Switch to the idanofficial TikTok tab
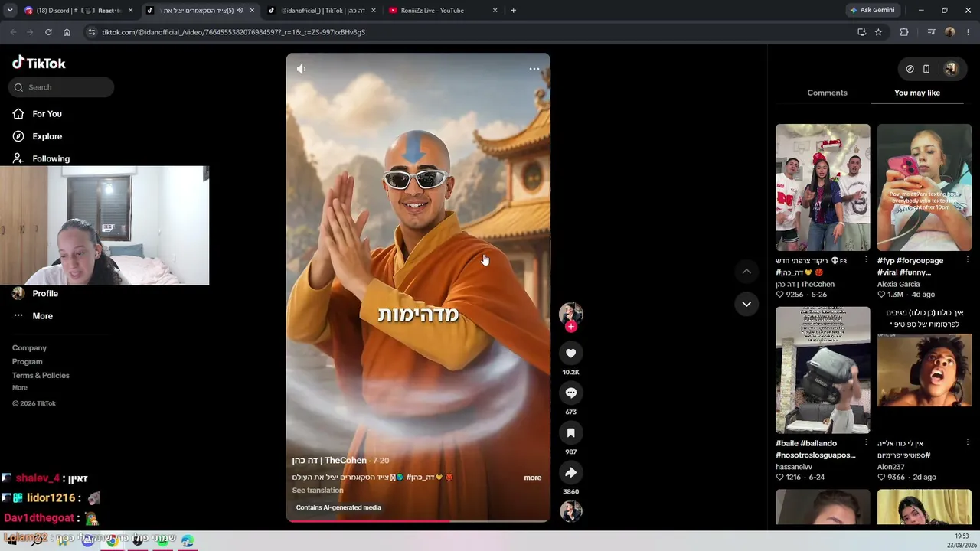980x551 pixels. (x=322, y=11)
